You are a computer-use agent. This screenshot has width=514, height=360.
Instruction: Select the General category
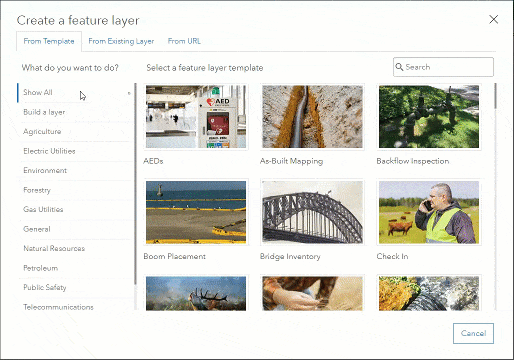coord(75,229)
